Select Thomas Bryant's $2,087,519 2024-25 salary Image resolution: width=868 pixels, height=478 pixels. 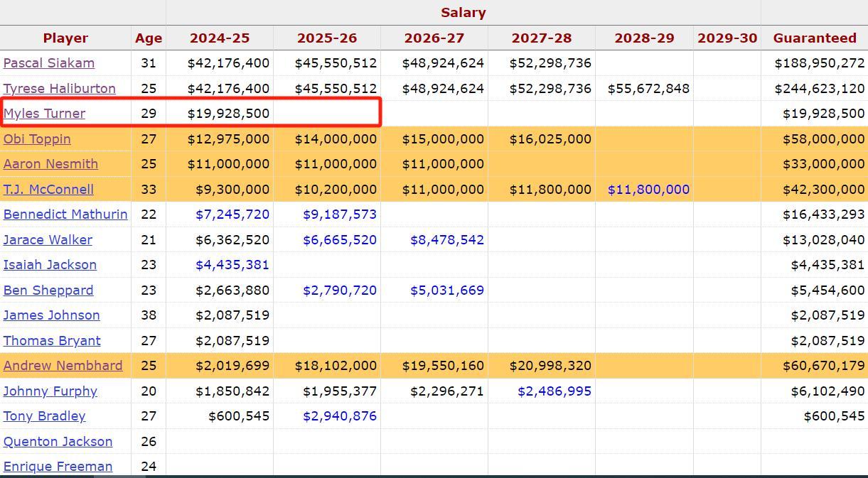pos(232,341)
